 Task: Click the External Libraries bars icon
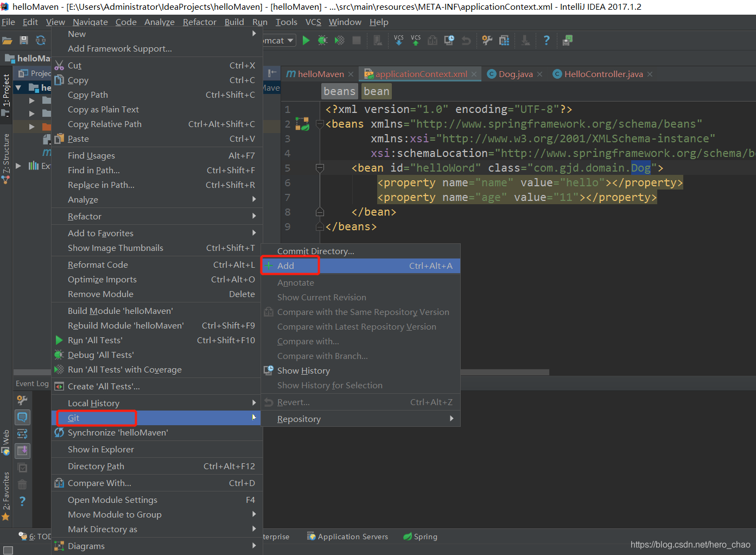[34, 166]
